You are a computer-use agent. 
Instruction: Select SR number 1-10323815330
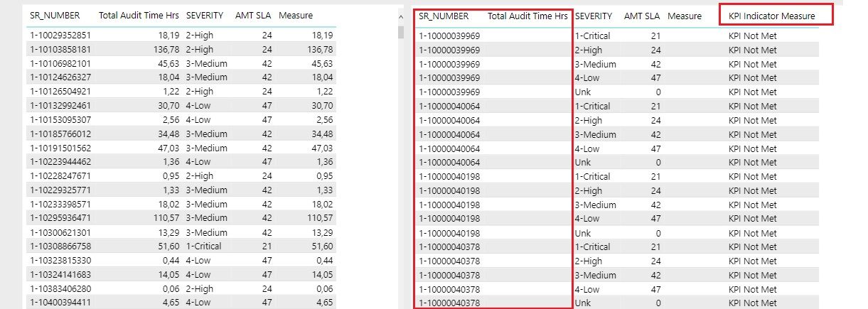pos(60,261)
